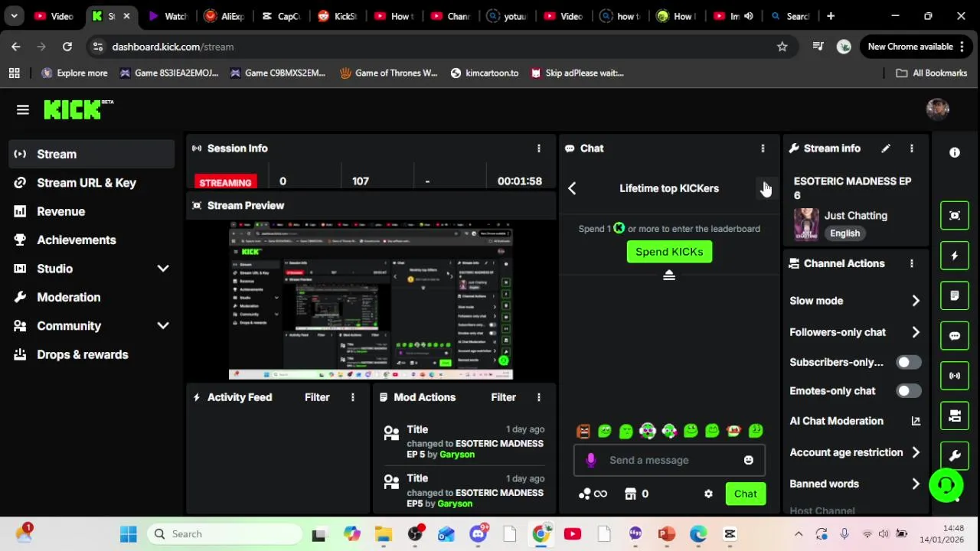Open Achievements page in sidebar

point(92,240)
